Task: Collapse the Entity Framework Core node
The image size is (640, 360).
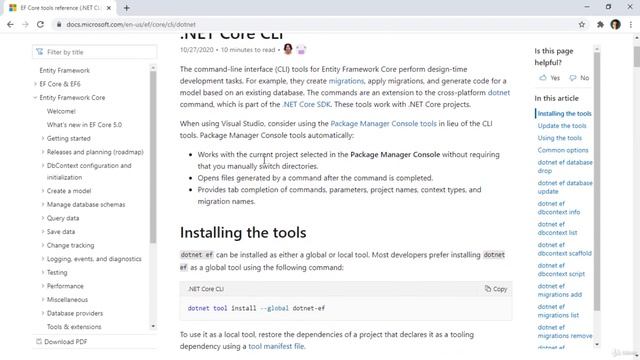Action: coord(35,98)
